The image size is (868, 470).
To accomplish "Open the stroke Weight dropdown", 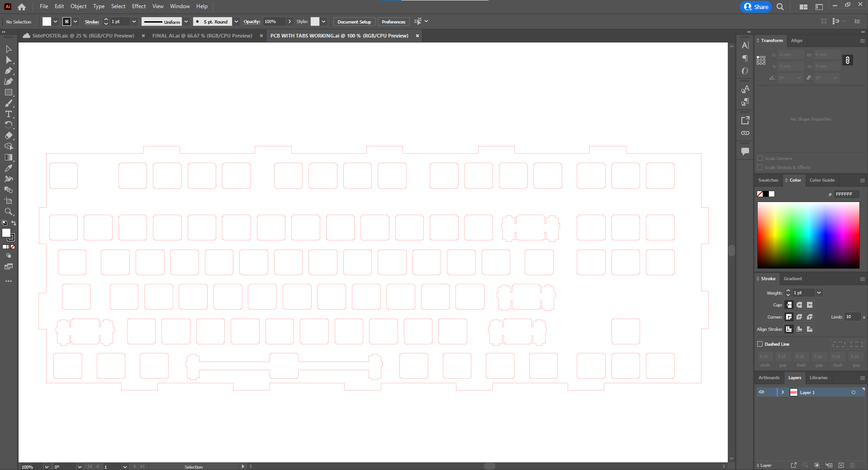I will (x=819, y=293).
